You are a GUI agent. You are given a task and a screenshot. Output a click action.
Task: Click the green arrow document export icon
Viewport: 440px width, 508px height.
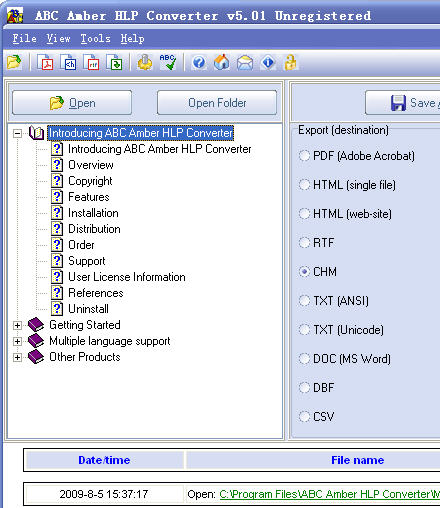tap(114, 62)
